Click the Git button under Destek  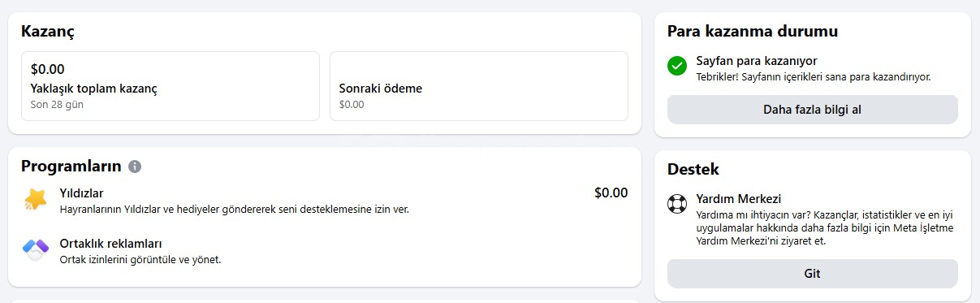[812, 274]
